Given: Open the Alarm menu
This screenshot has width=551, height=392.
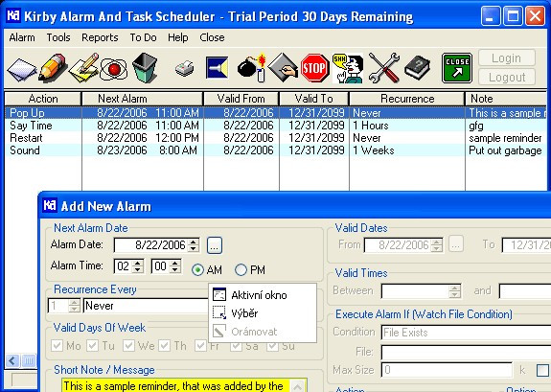Looking at the screenshot, I should [x=22, y=37].
